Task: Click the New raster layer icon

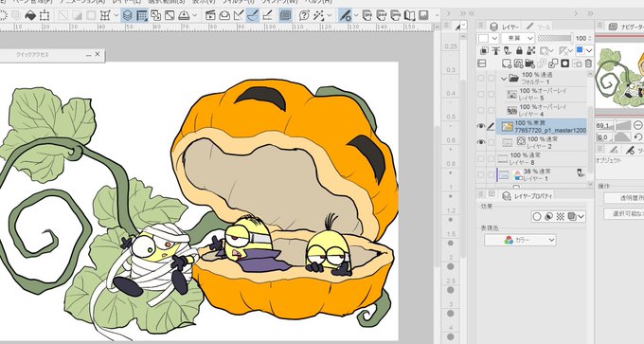Action: point(507,63)
